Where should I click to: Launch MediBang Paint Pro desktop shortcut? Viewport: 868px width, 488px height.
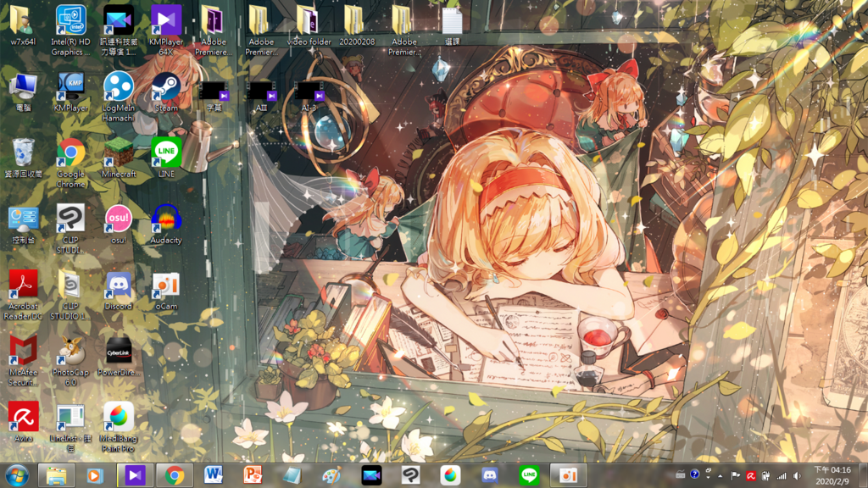[119, 427]
